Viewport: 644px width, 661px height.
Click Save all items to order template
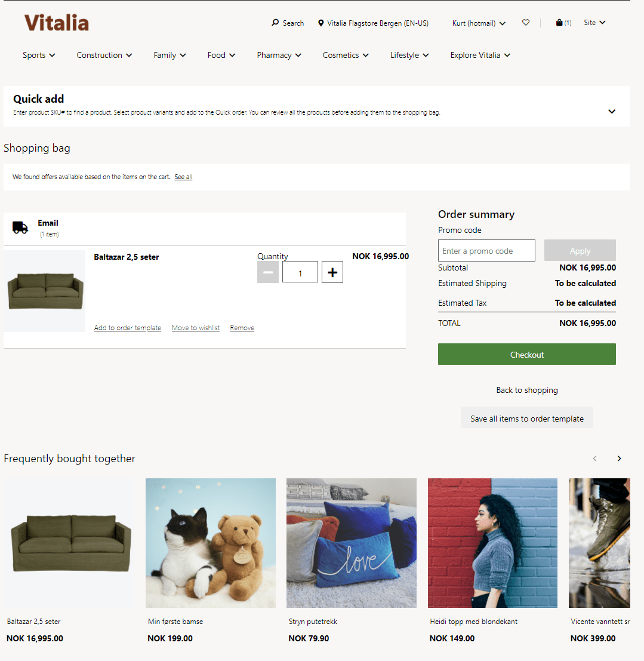click(527, 418)
